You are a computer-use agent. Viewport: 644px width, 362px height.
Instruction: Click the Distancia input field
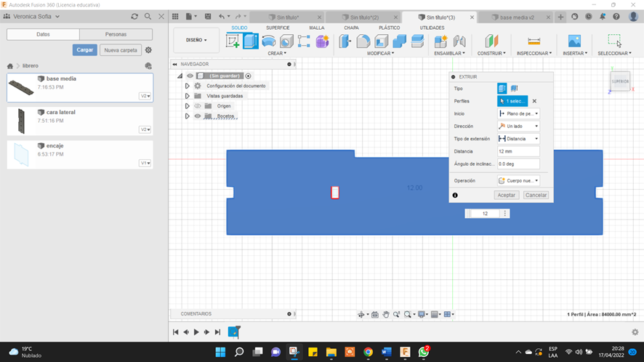(x=518, y=151)
